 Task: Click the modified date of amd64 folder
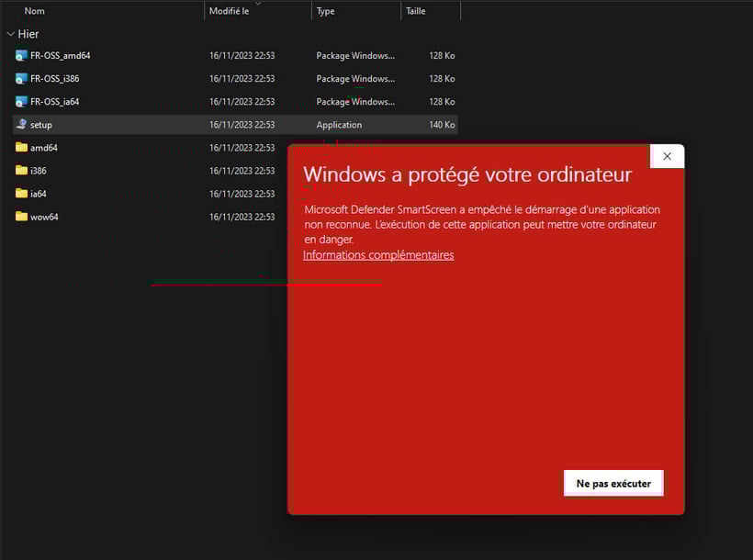coord(242,148)
